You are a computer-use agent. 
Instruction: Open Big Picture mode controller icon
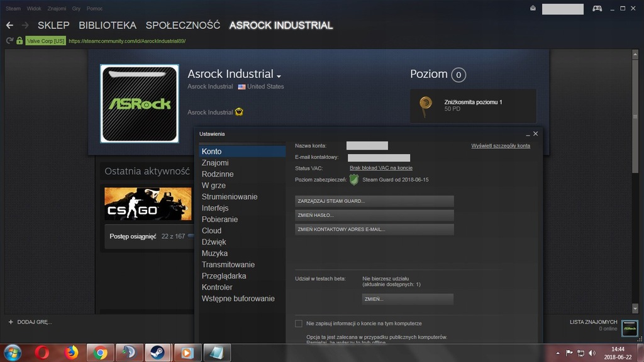597,9
